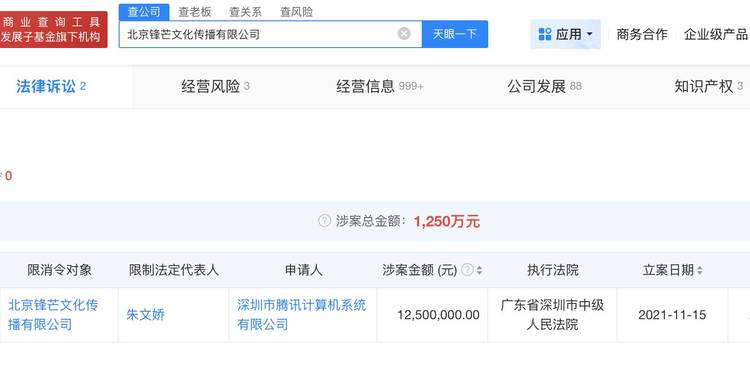
Task: Click the 执行法院 column header
Action: (x=553, y=270)
